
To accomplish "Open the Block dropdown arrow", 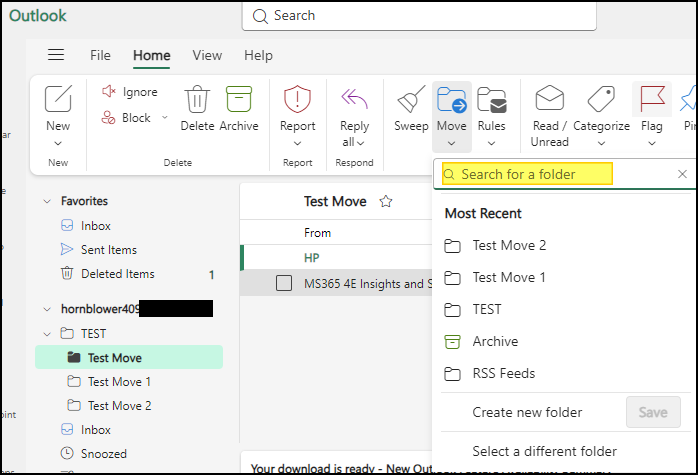I will (x=165, y=118).
